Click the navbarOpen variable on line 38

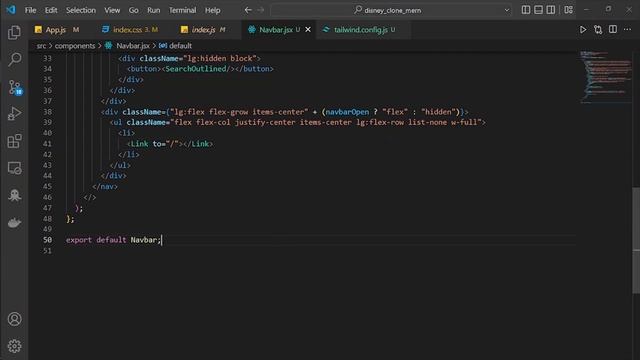pos(347,111)
